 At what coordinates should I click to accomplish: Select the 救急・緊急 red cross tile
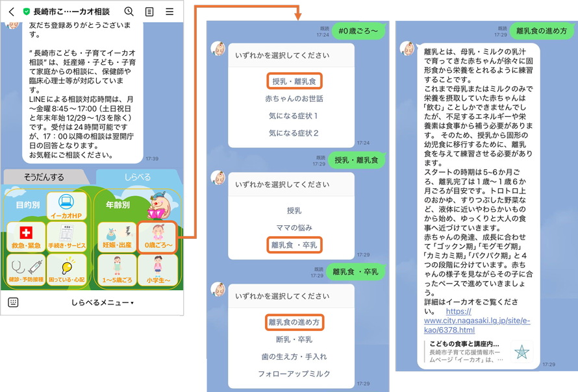(26, 236)
